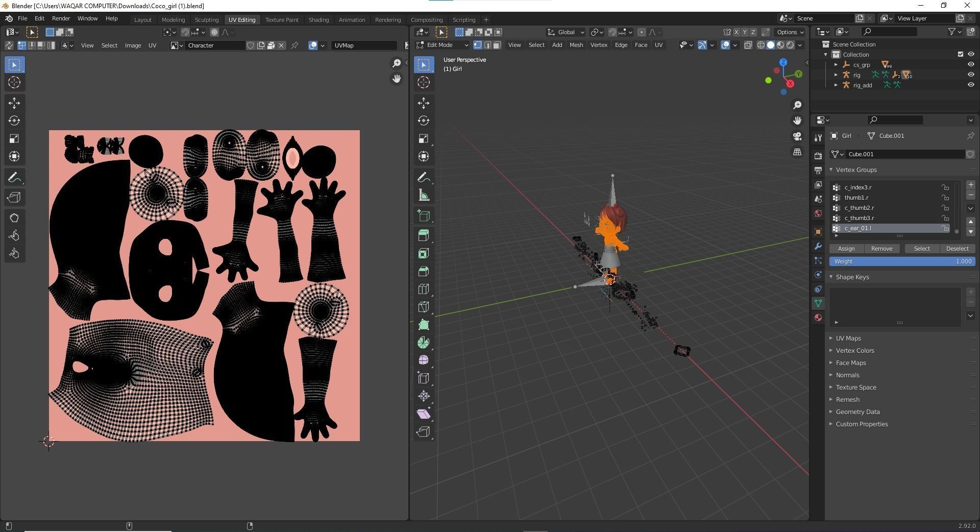Switch to the Shading workspace tab
Screen dimensions: 980x532
[x=318, y=19]
